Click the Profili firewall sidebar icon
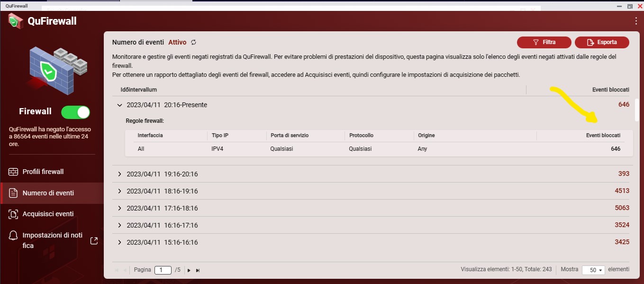 pos(13,172)
